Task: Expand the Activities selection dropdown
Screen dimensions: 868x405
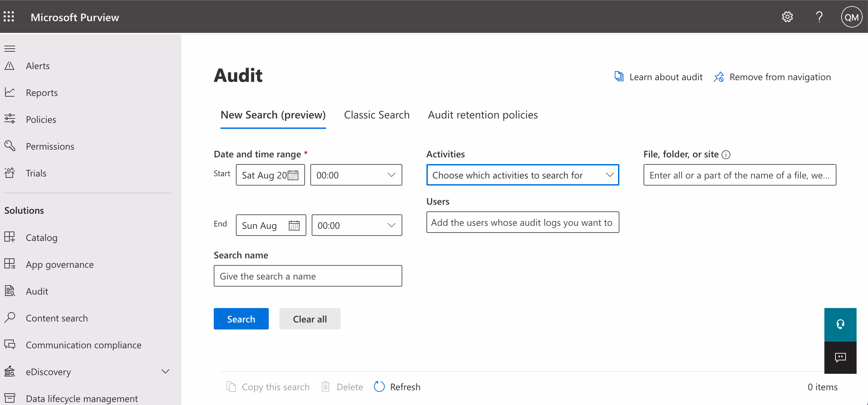Action: click(522, 175)
